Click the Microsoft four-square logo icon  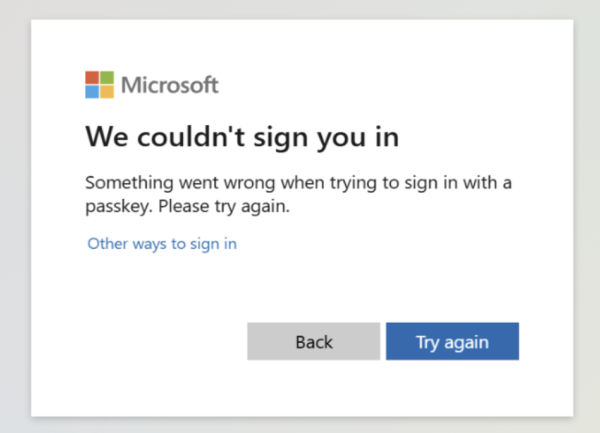99,85
